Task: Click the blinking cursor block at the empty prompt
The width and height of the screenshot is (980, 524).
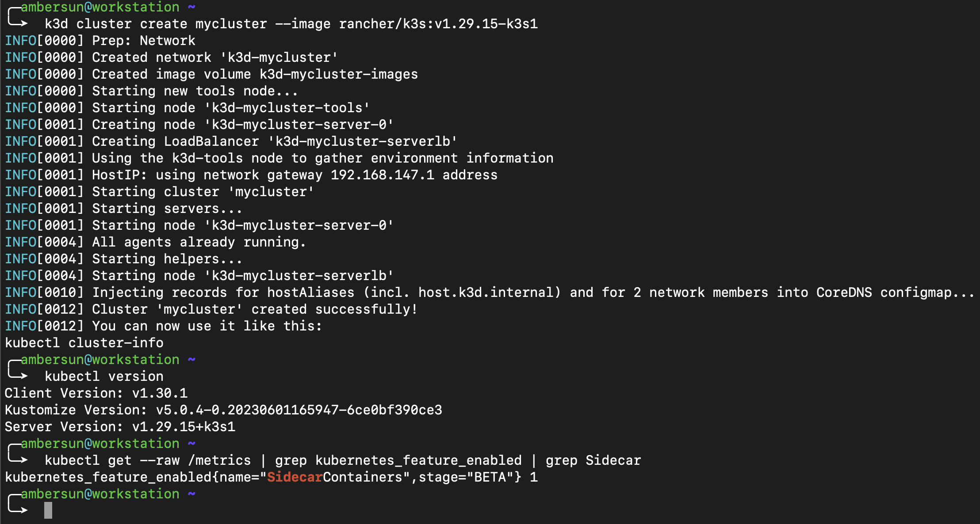Action: click(48, 510)
